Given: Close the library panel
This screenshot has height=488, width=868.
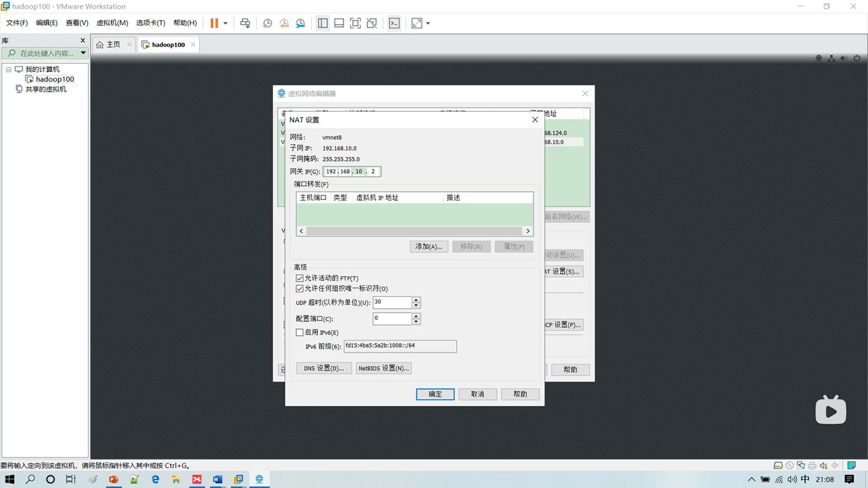Looking at the screenshot, I should (83, 40).
